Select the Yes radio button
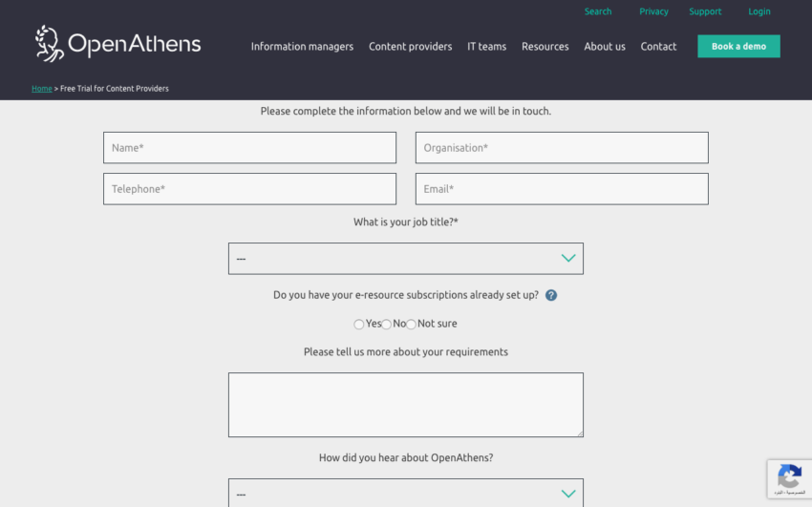Screen dimensions: 812x507 358,325
